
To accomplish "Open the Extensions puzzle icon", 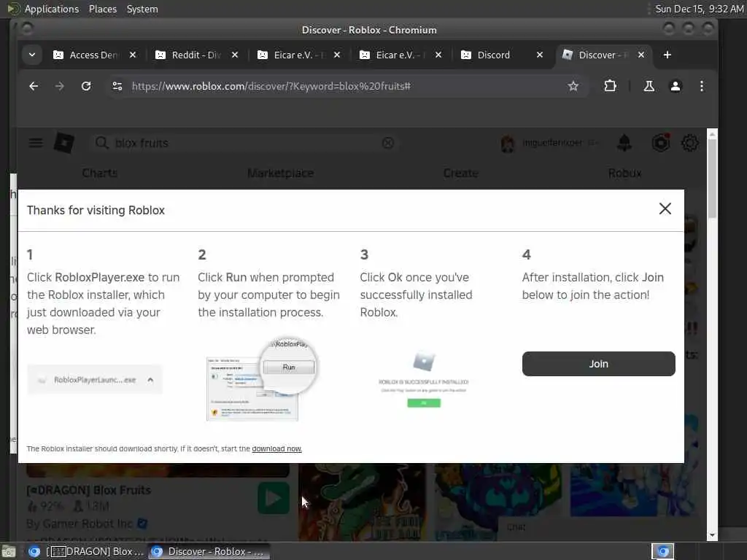I will 610,86.
